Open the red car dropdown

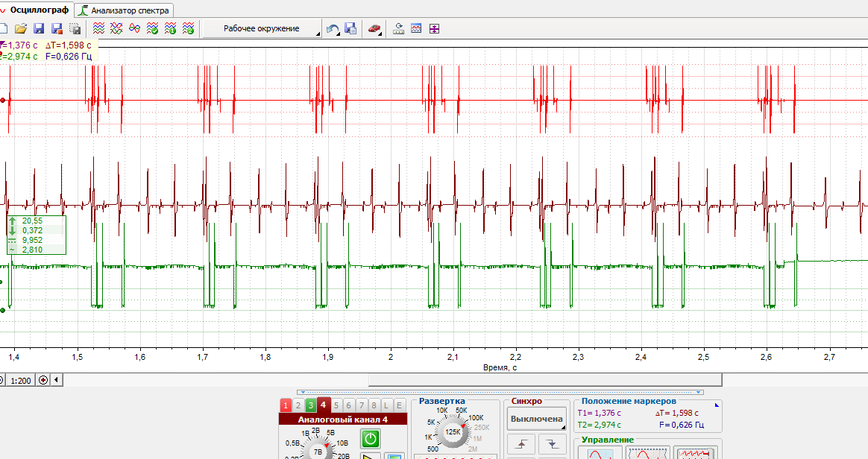tap(375, 29)
